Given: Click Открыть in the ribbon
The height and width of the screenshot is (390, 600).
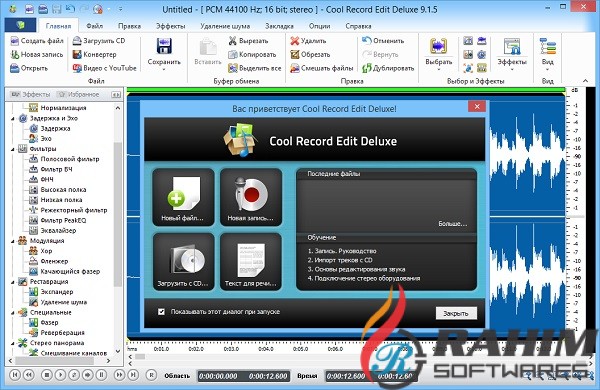Looking at the screenshot, I should [29, 68].
